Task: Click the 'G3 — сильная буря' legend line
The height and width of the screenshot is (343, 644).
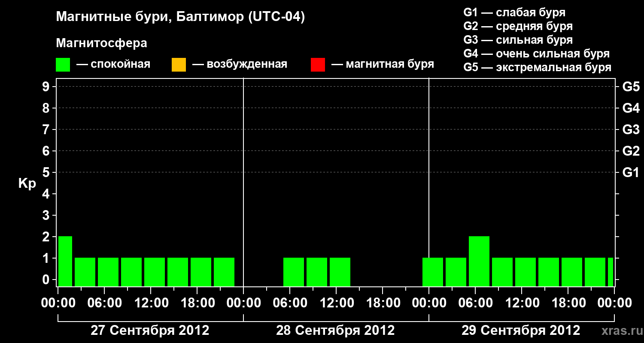Action: (518, 40)
